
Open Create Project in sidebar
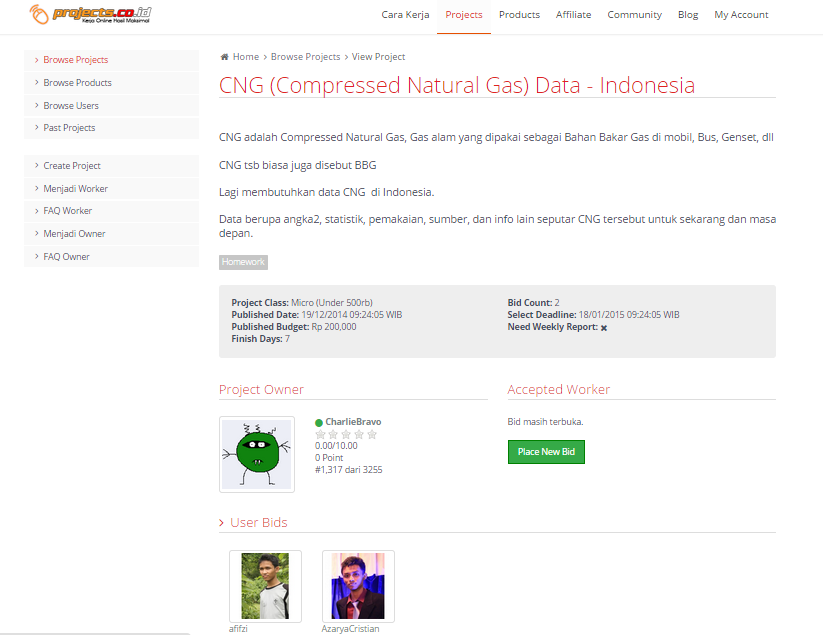tap(111, 166)
